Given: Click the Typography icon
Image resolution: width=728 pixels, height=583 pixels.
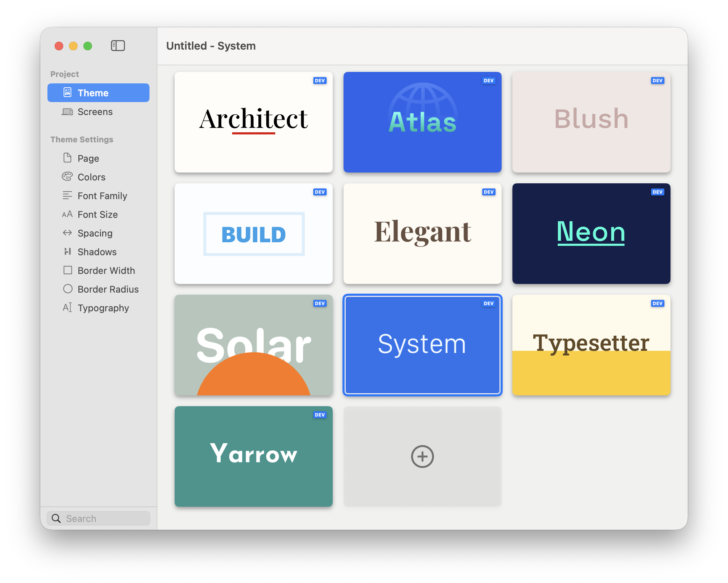Looking at the screenshot, I should 67,307.
